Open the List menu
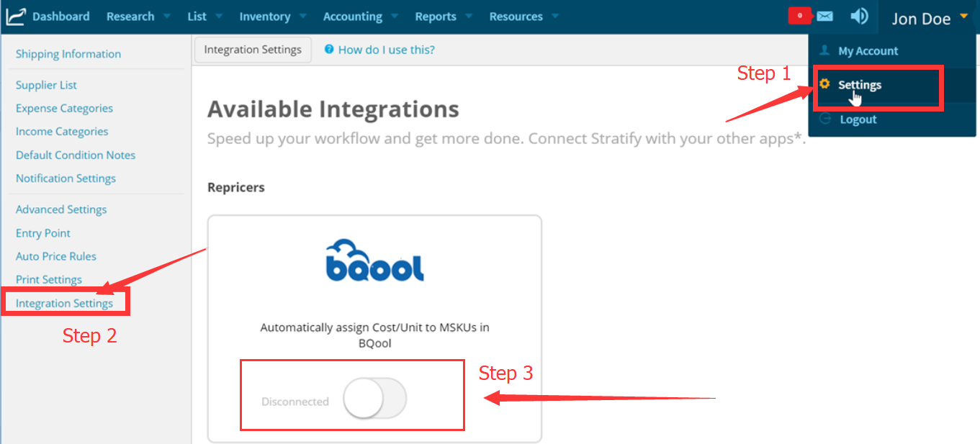The width and height of the screenshot is (980, 444). coord(197,16)
